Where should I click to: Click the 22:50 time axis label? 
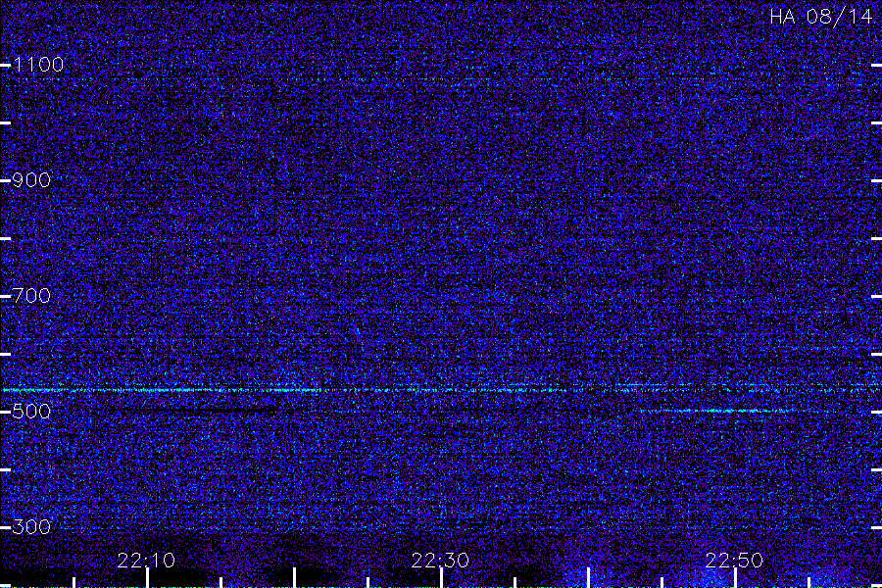click(734, 561)
